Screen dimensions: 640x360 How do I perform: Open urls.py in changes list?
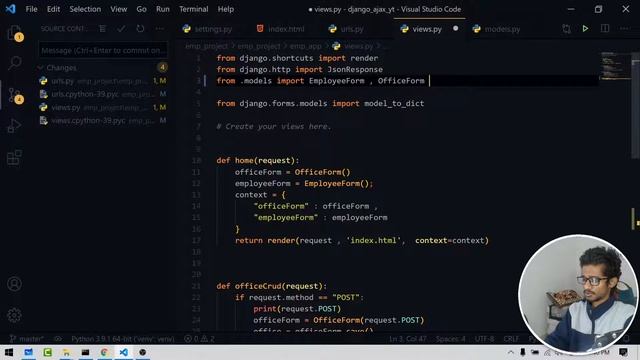(102, 81)
